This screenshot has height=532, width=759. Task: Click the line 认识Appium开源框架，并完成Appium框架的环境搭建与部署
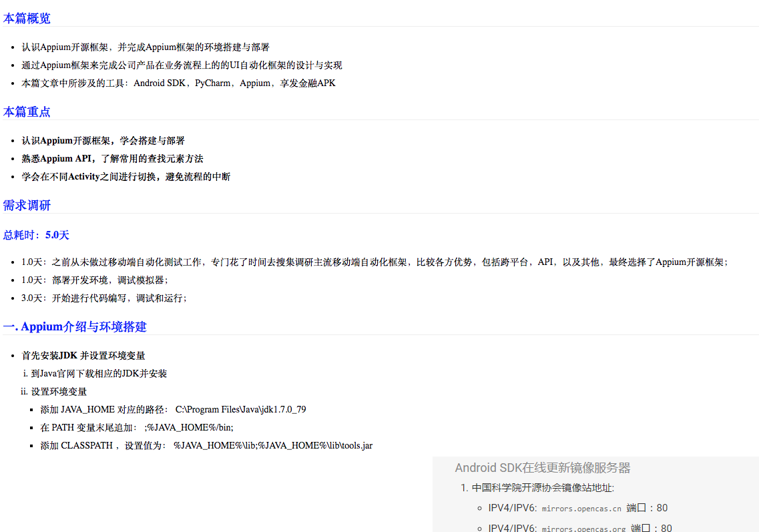pyautogui.click(x=146, y=47)
